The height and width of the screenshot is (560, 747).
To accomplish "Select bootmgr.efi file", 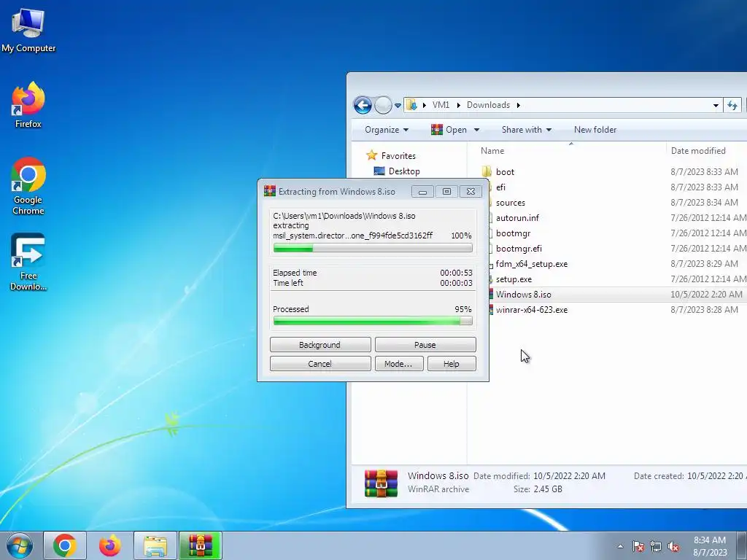I will 519,248.
